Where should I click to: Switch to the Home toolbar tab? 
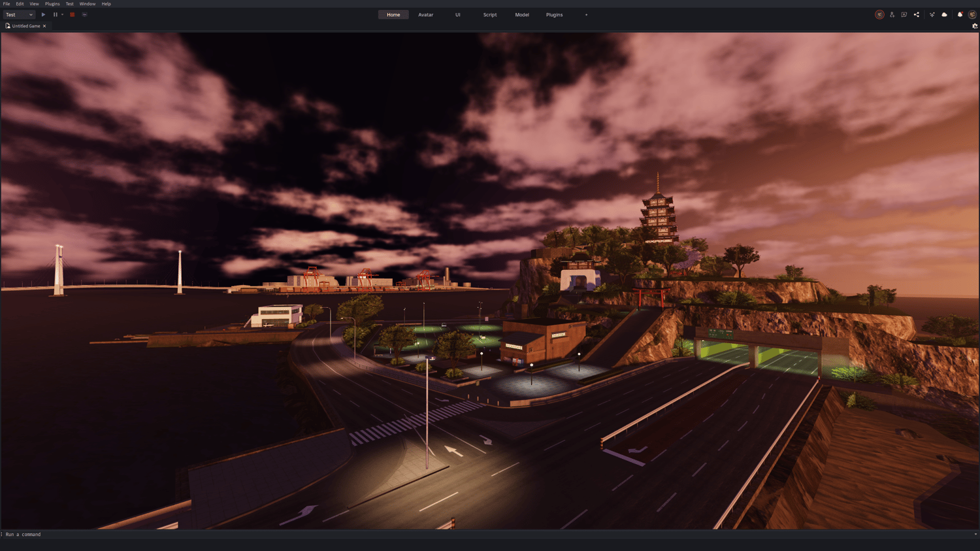coord(393,14)
